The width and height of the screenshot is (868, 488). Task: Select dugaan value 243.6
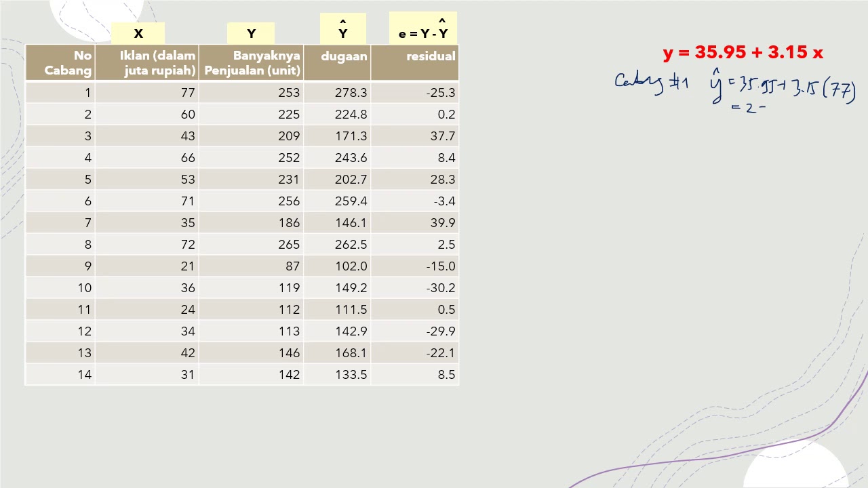coord(351,158)
